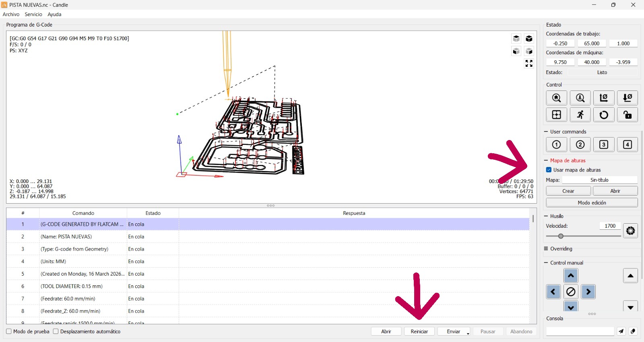The height and width of the screenshot is (342, 644).
Task: Collapse the Mapa de alturas section
Action: (546, 160)
